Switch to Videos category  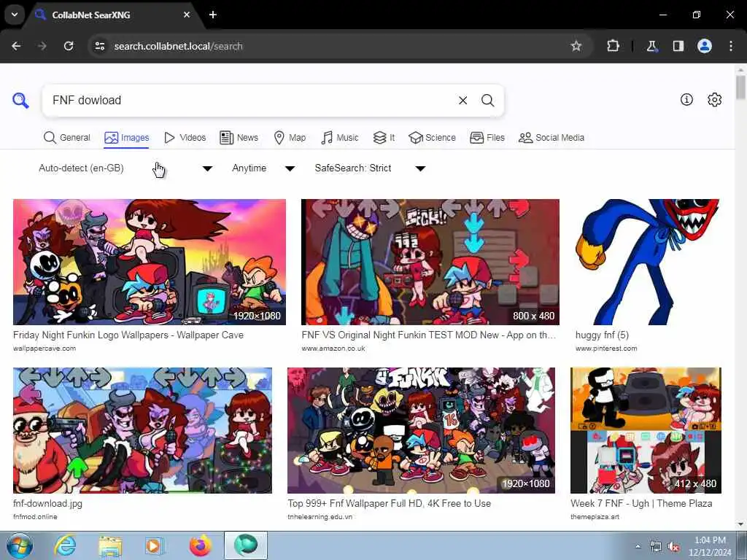click(x=185, y=138)
